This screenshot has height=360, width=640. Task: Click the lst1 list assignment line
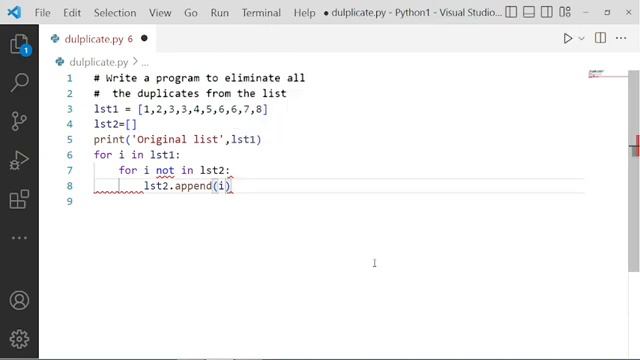point(181,109)
